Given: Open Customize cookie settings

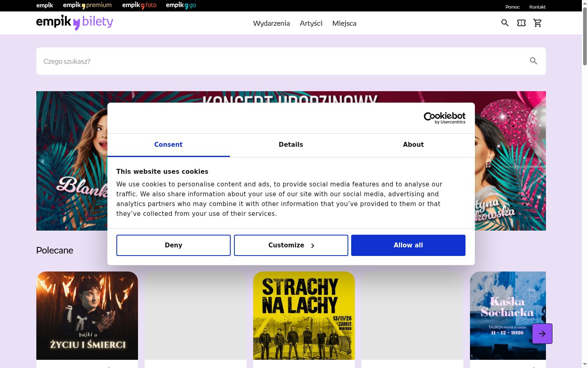Looking at the screenshot, I should click(x=291, y=245).
